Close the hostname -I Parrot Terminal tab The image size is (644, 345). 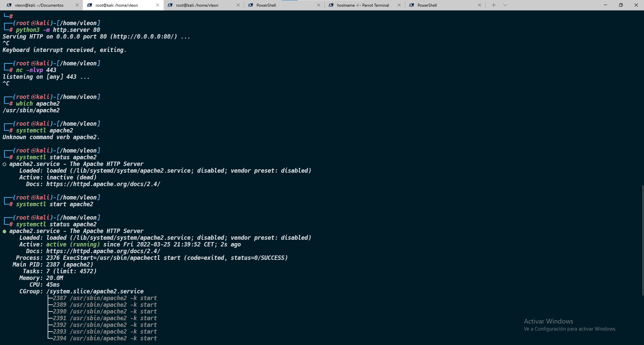(x=399, y=5)
